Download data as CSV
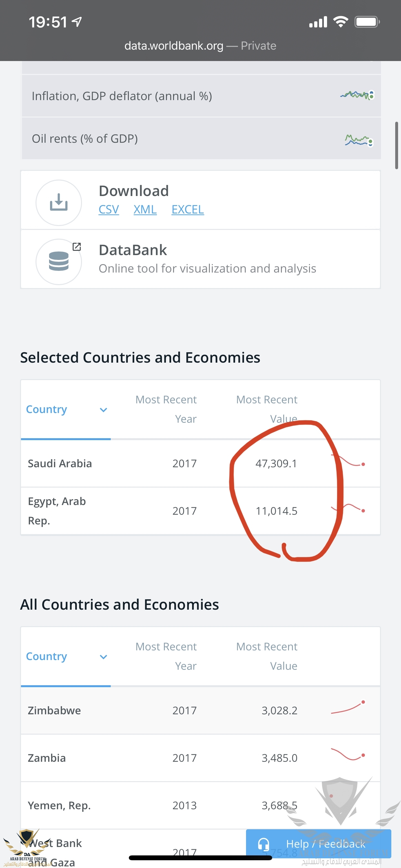The height and width of the screenshot is (868, 401). click(108, 210)
